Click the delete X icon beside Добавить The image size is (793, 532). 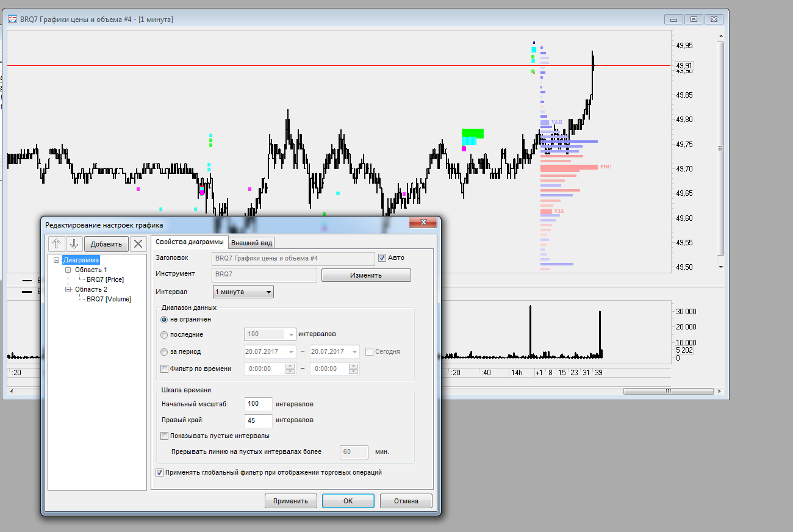[x=138, y=244]
